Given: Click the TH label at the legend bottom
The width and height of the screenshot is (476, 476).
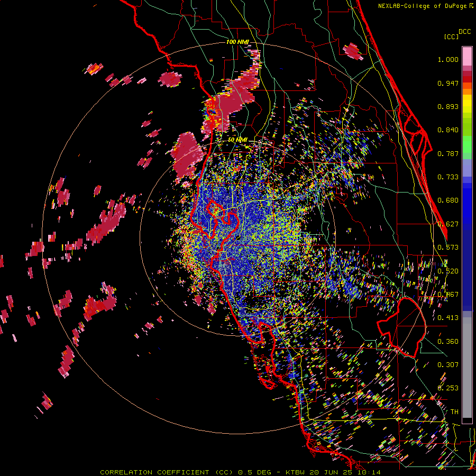Looking at the screenshot, I should (x=454, y=412).
